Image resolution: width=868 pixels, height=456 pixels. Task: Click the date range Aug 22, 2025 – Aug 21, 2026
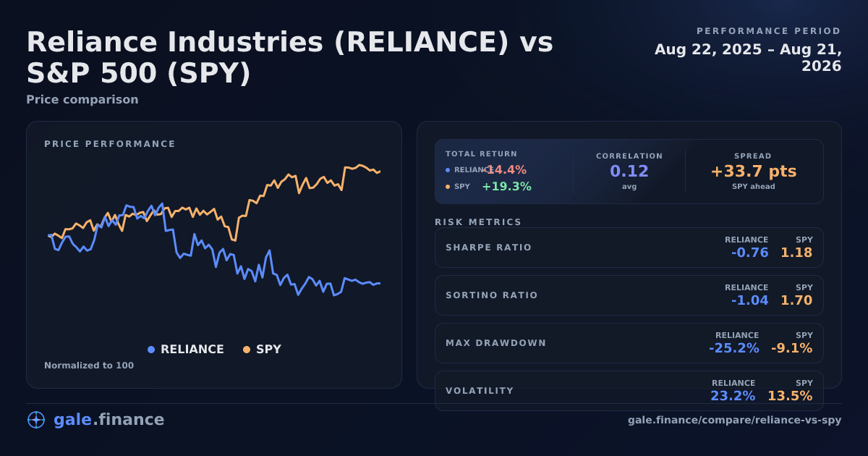(x=748, y=58)
